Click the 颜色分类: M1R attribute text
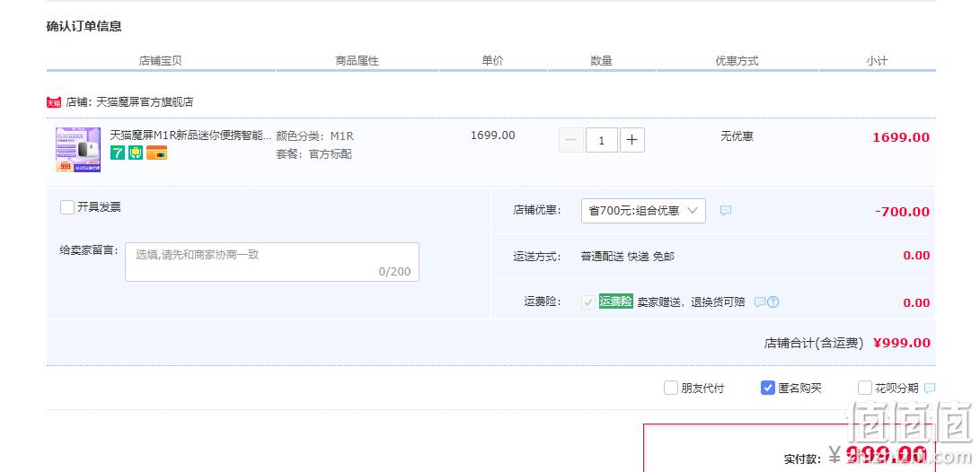The height and width of the screenshot is (472, 980). point(315,136)
